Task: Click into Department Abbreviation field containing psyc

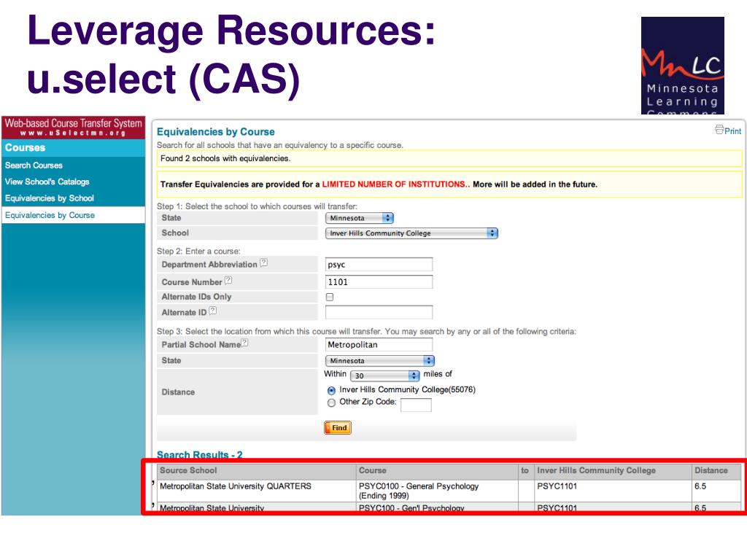Action: point(379,264)
